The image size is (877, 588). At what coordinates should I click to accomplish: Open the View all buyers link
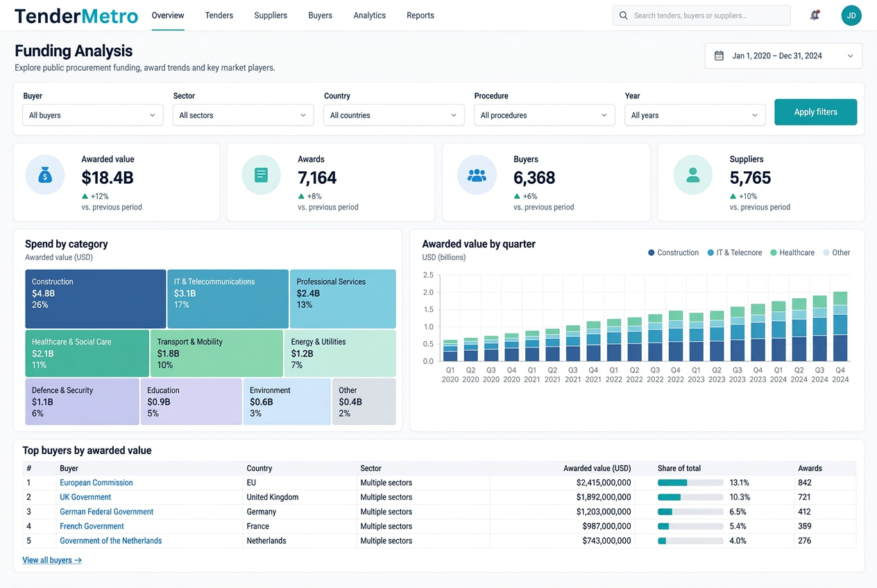click(52, 560)
